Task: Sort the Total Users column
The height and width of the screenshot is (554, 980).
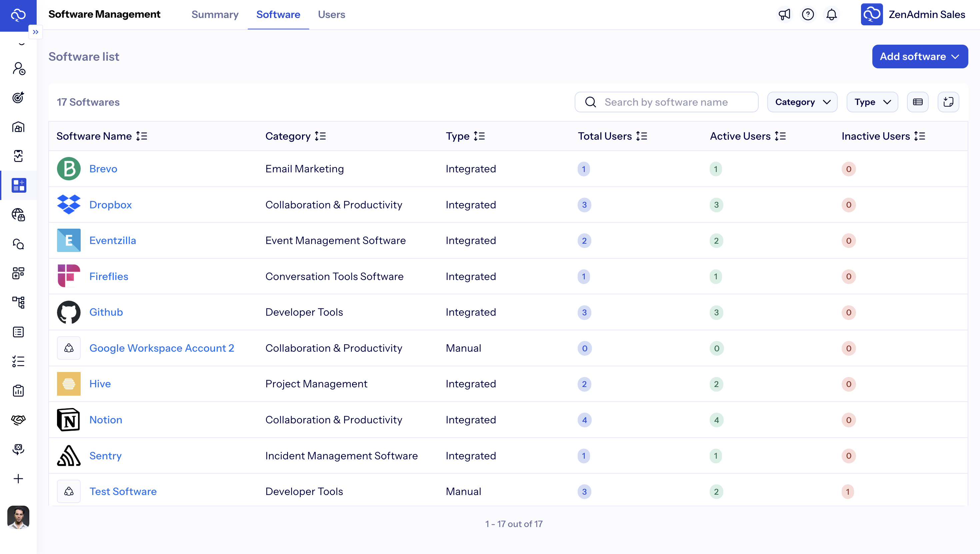Action: 642,136
